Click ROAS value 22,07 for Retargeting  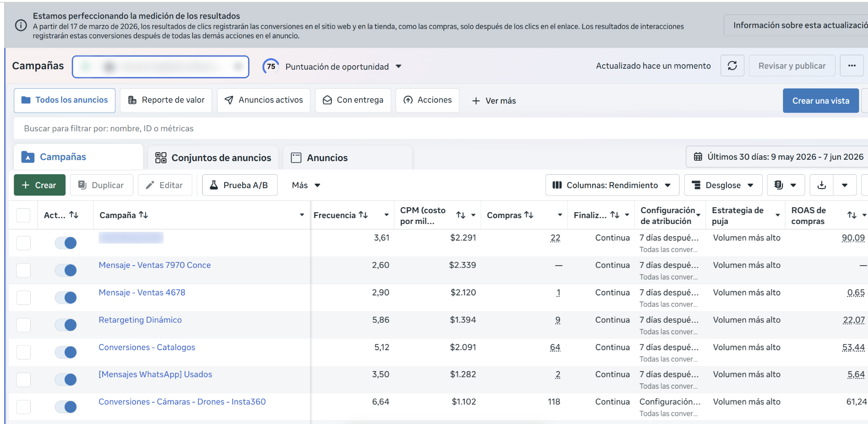click(854, 320)
